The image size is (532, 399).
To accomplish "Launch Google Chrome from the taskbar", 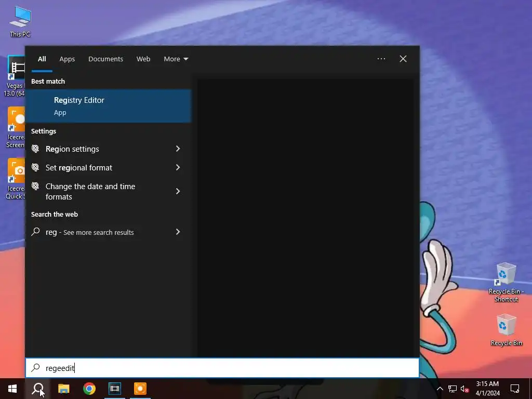I will pos(89,389).
